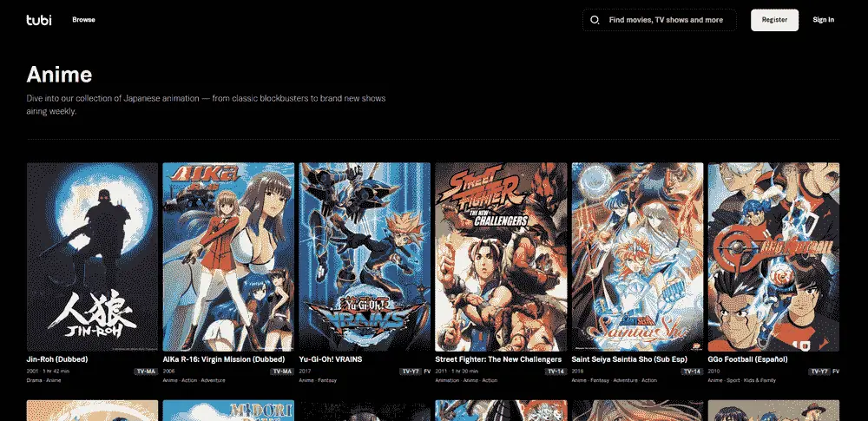
Task: Open the Saint Seiya Saintia Sho poster
Action: pos(637,257)
